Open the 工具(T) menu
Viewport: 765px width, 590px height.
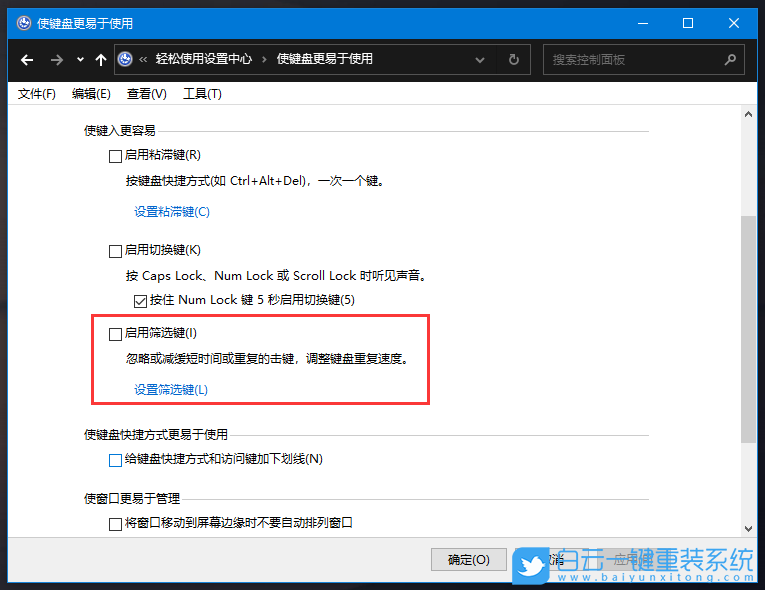(202, 94)
